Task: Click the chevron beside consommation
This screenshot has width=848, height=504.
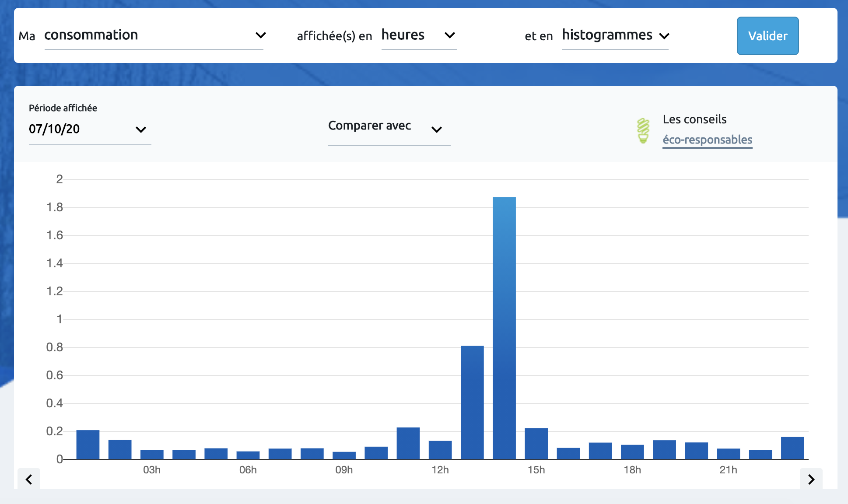Action: tap(261, 35)
